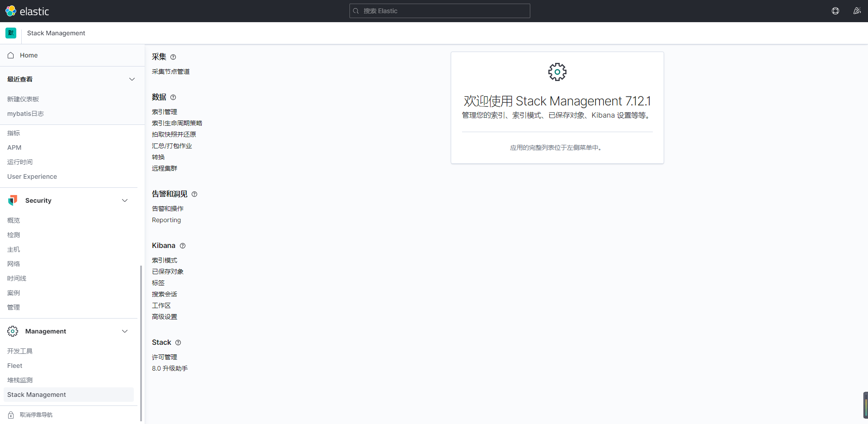Open 索引管理 link

click(x=165, y=112)
